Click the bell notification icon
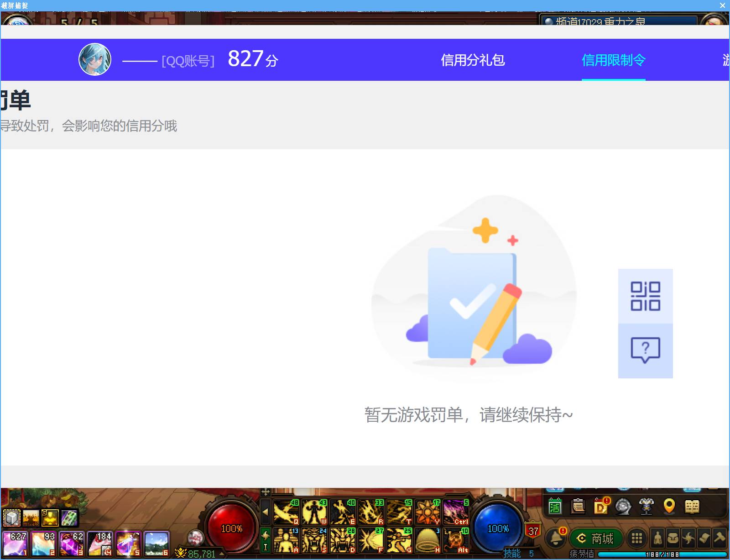Screen dimensions: 730x560 coord(555,537)
